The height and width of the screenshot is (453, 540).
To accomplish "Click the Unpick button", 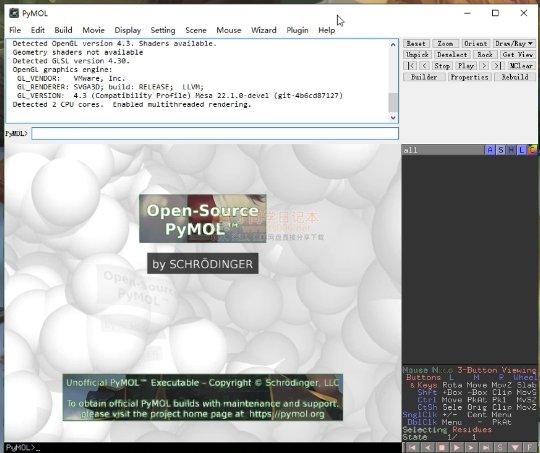I will tap(417, 54).
